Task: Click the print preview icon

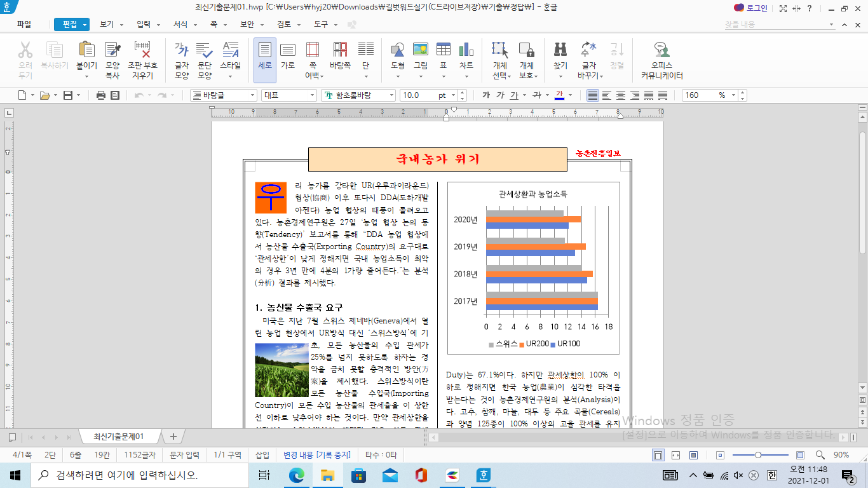Action: [x=115, y=95]
